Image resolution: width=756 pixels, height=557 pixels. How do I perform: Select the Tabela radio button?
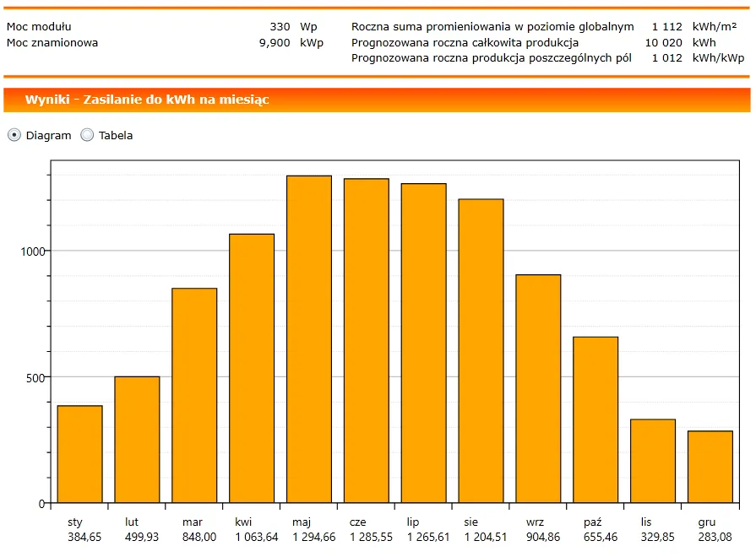coord(85,135)
